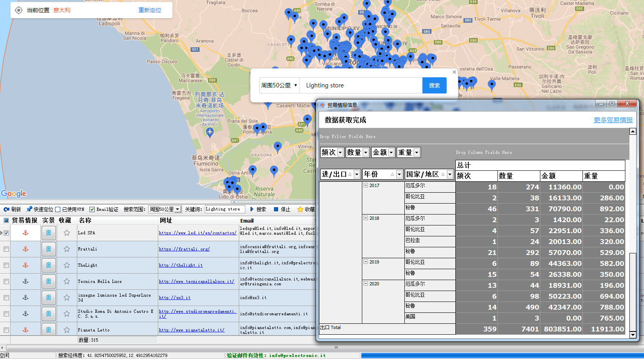Image resolution: width=644 pixels, height=359 pixels.
Task: Star the Tecnica Nella Luce entry
Action: coord(67,281)
